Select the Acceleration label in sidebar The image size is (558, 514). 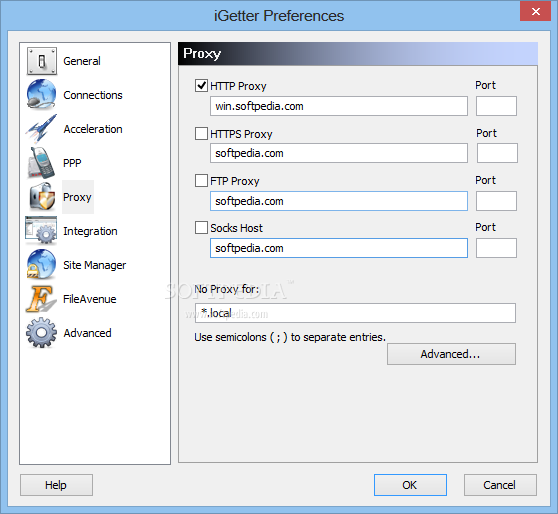click(x=93, y=129)
